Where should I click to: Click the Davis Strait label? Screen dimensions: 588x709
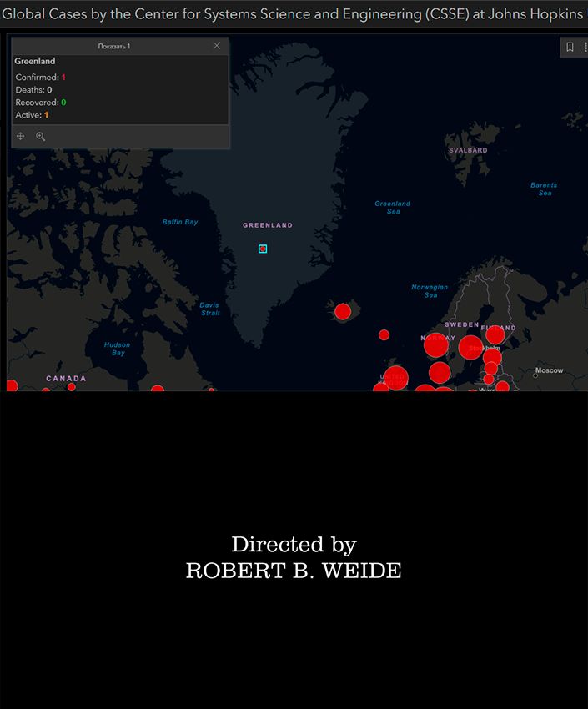210,309
